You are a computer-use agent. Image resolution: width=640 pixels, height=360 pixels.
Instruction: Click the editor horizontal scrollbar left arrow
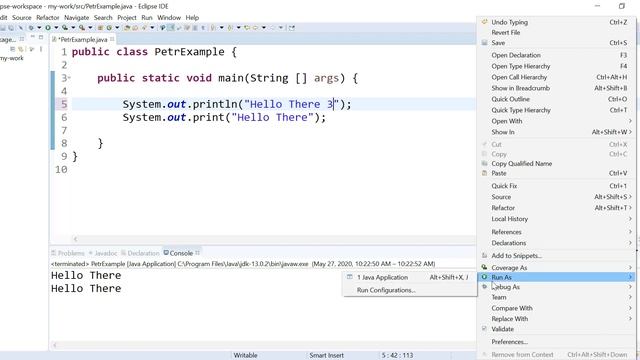(75, 239)
